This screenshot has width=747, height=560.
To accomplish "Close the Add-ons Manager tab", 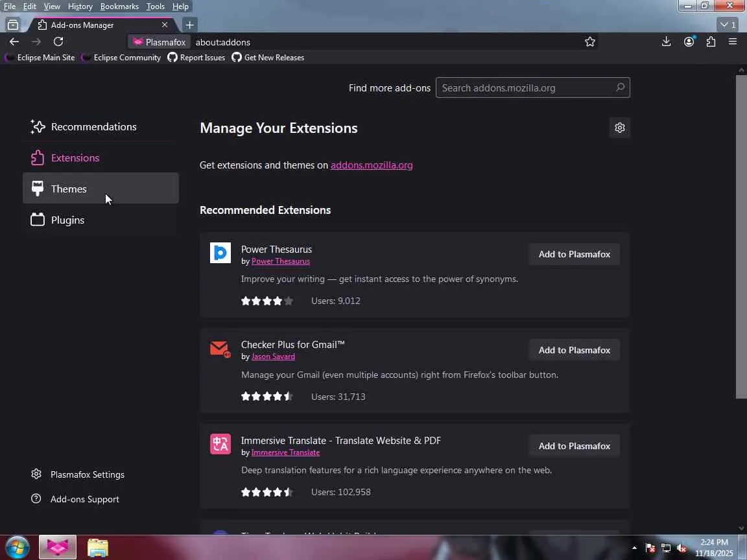I will click(164, 25).
